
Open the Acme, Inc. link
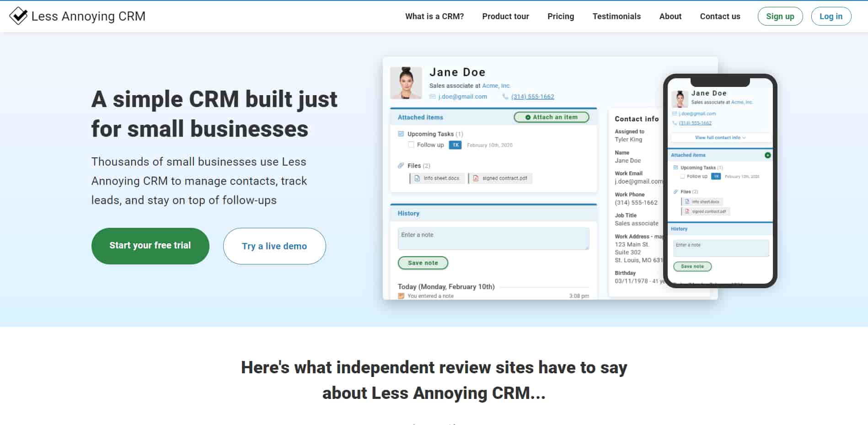497,86
